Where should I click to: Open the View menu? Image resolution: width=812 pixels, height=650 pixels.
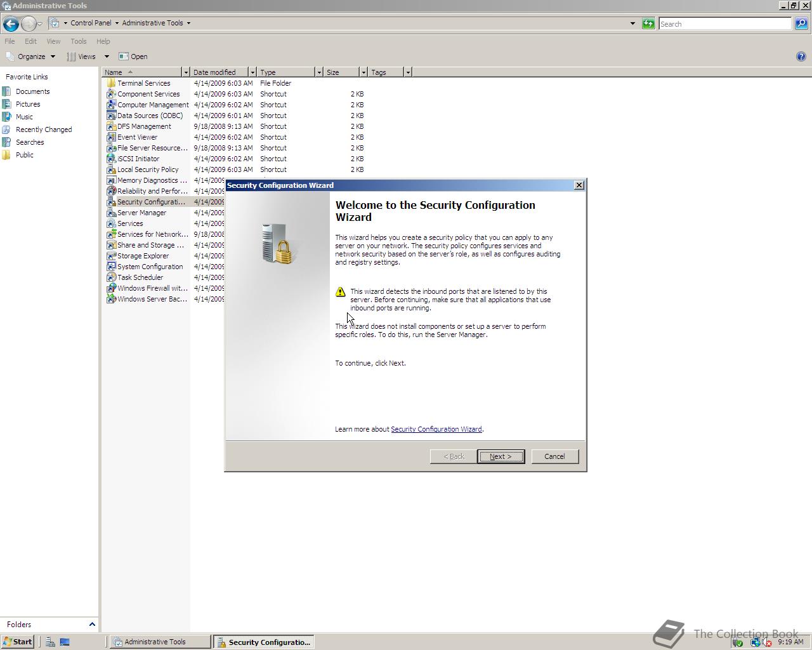click(53, 41)
